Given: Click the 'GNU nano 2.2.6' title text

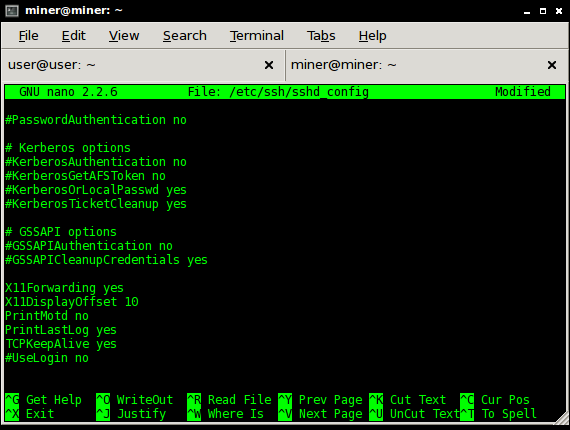Looking at the screenshot, I should coord(68,92).
